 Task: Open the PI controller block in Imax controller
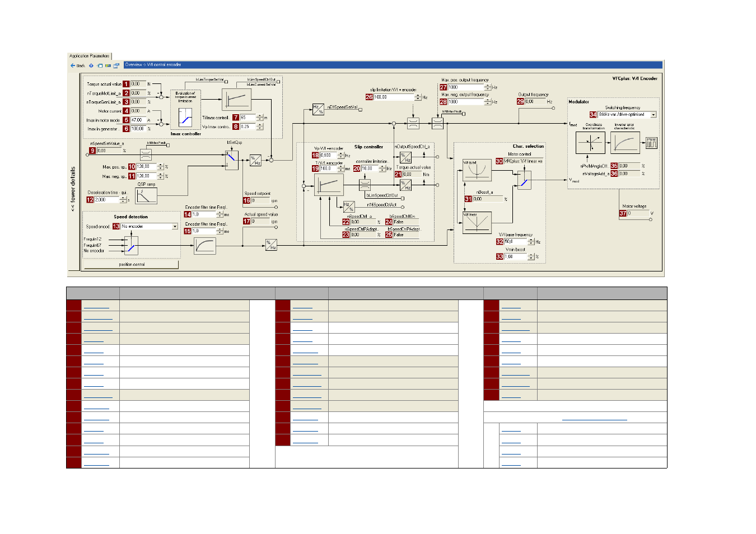[237, 99]
